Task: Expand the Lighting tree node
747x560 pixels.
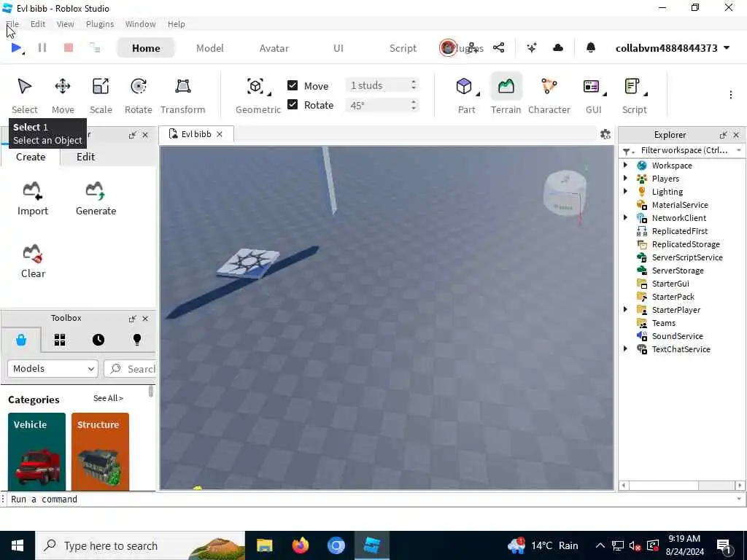Action: [x=625, y=192]
